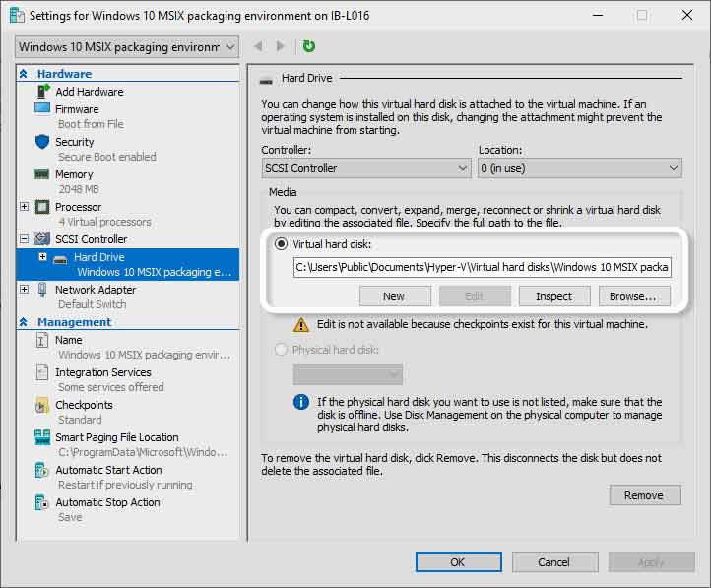The width and height of the screenshot is (711, 588).
Task: Open the Security settings entry
Action: [75, 142]
